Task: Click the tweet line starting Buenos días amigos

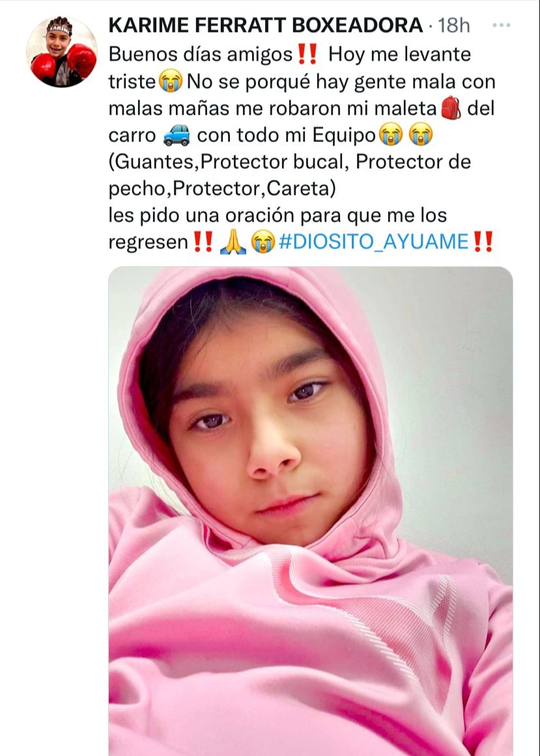Action: click(289, 54)
